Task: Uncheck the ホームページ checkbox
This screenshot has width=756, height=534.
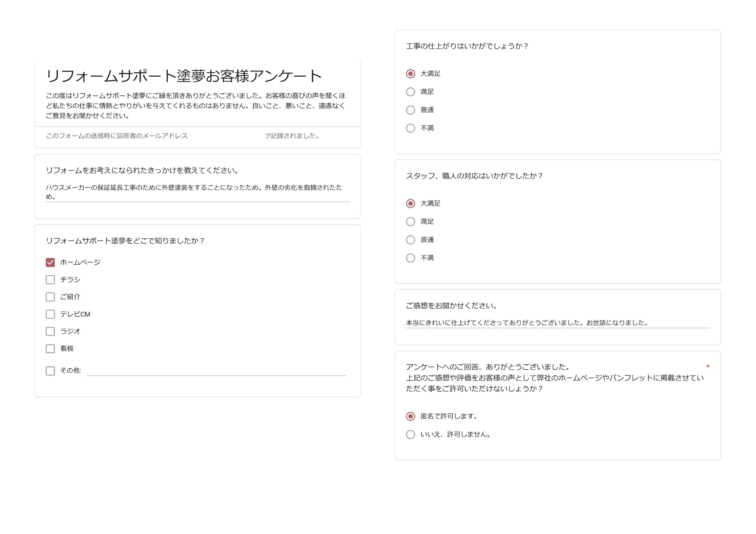Action: click(x=50, y=262)
